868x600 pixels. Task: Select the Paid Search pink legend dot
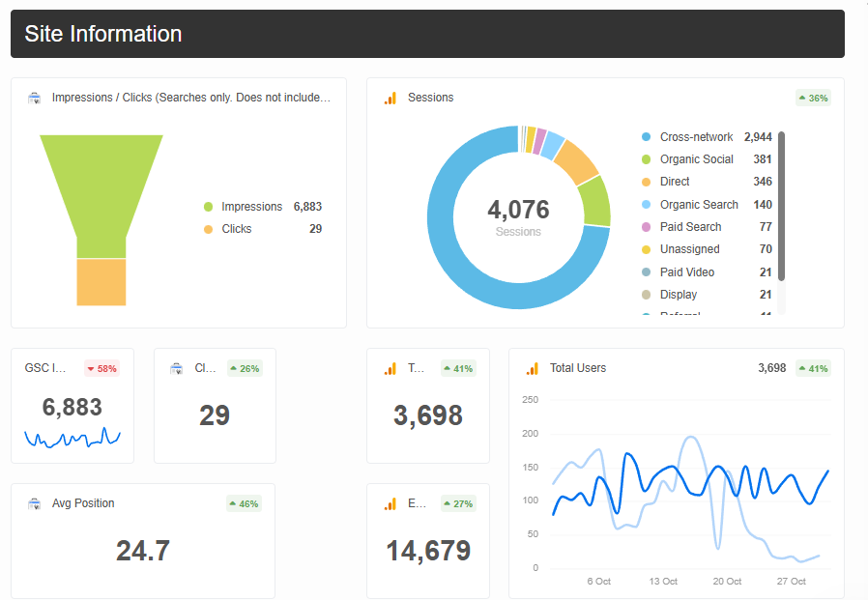646,227
